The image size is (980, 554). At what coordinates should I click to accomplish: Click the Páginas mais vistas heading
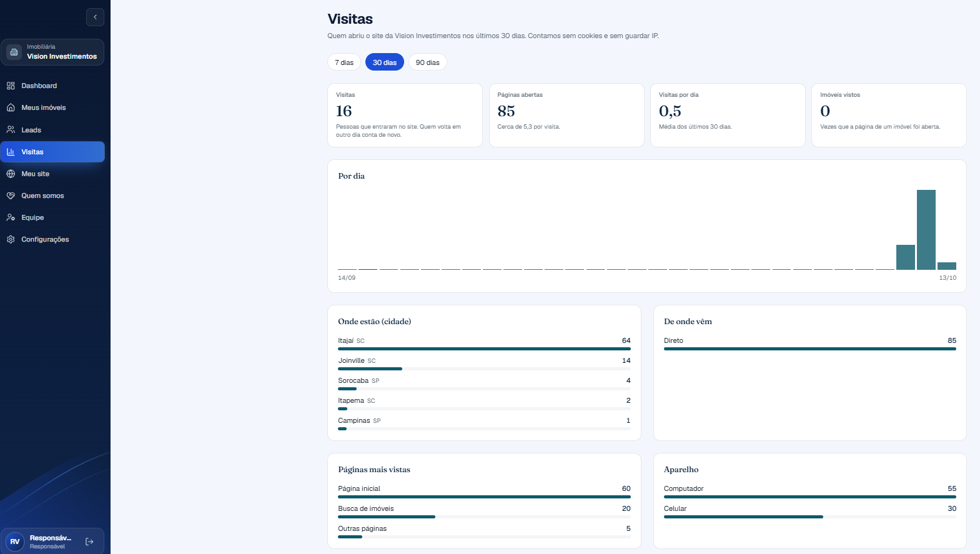pyautogui.click(x=374, y=470)
